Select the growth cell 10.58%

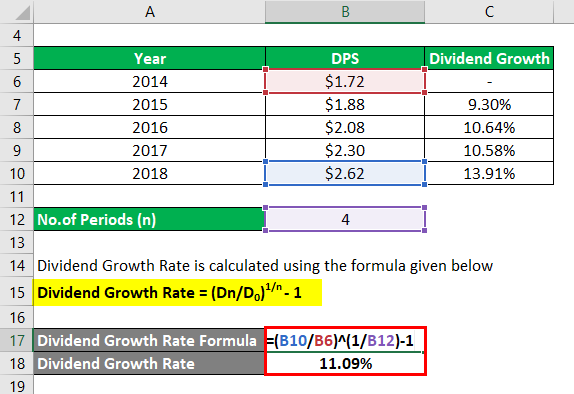(489, 150)
